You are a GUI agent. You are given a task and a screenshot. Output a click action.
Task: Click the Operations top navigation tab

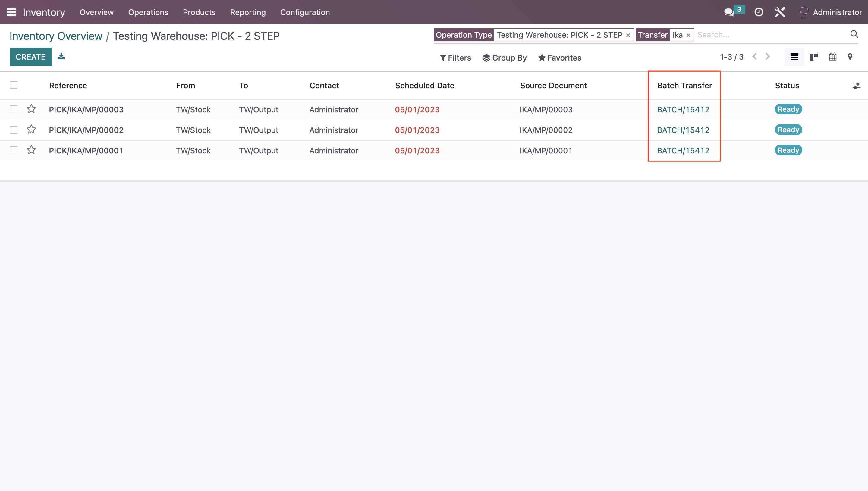(148, 12)
